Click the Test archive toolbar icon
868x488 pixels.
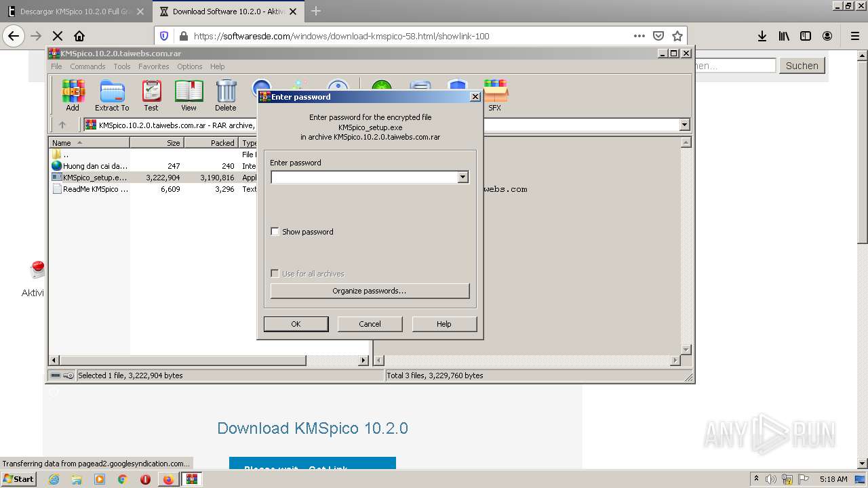[151, 95]
